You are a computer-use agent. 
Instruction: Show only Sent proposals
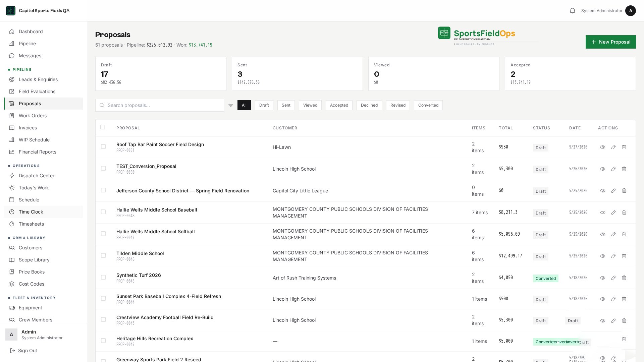tap(286, 105)
